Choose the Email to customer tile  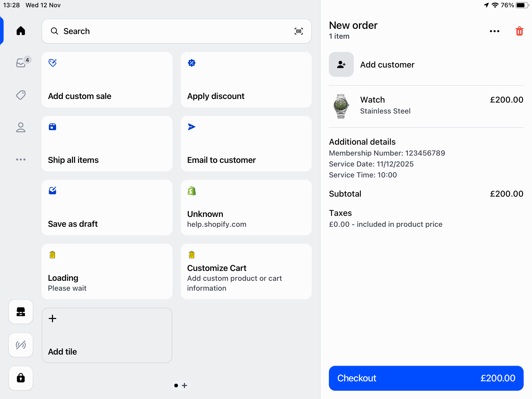tap(246, 144)
